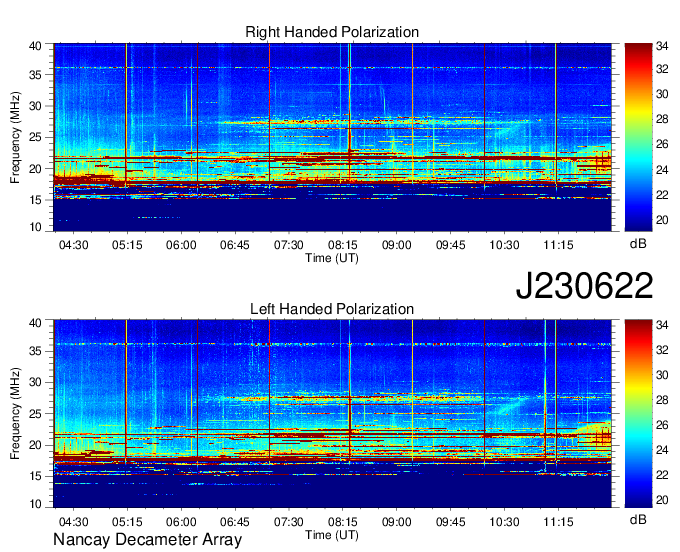
Task: Click the 35 MHz tick on left-handed plot
Action: [x=35, y=351]
